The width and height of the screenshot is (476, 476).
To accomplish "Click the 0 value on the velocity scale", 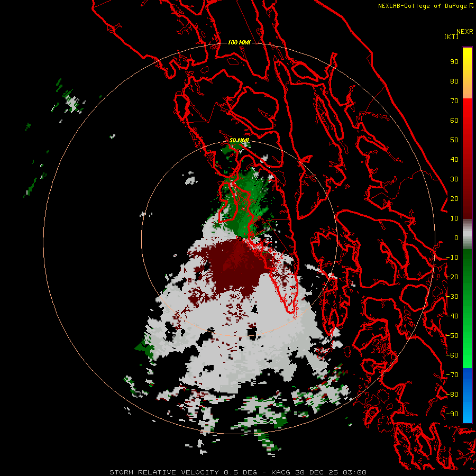I will (456, 237).
